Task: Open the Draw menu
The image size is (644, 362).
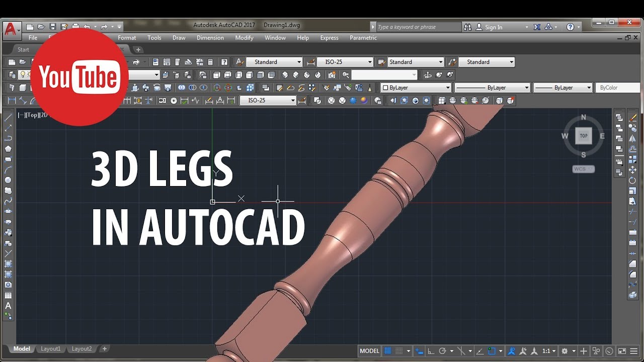Action: click(179, 38)
